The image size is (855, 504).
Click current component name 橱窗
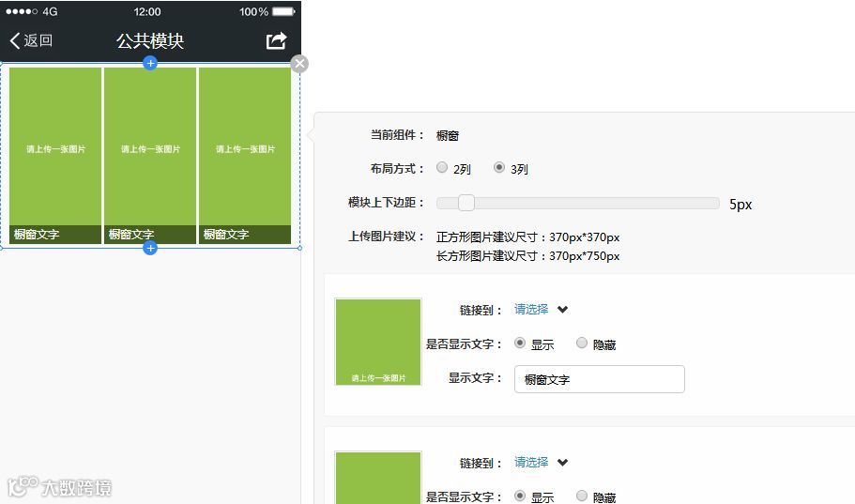[x=447, y=135]
